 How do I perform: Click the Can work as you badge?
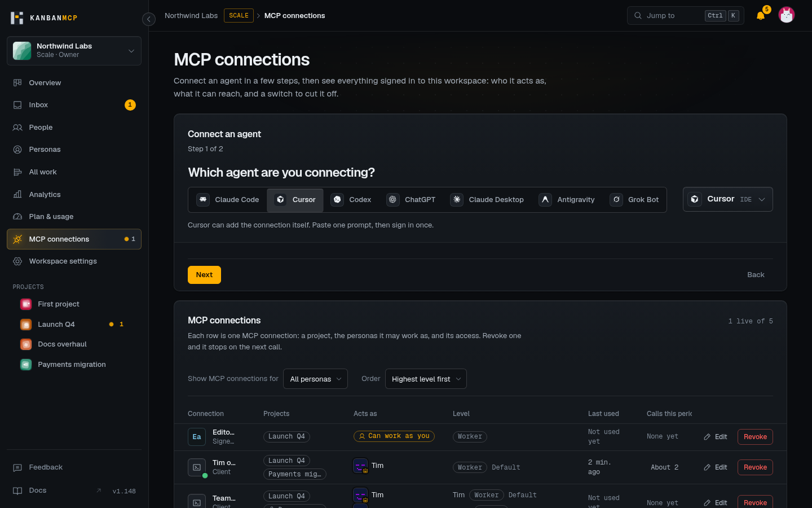point(394,436)
